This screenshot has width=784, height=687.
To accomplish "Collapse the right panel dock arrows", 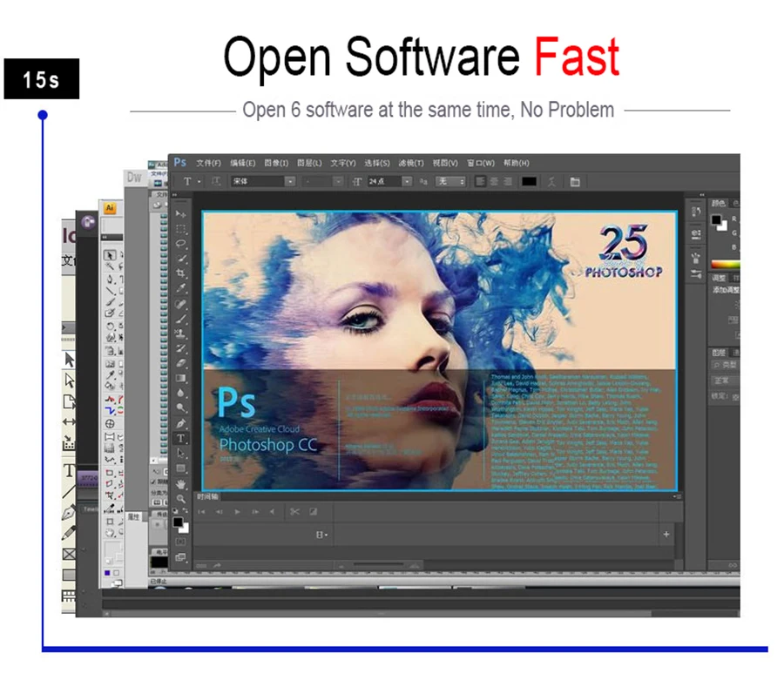I will point(702,195).
